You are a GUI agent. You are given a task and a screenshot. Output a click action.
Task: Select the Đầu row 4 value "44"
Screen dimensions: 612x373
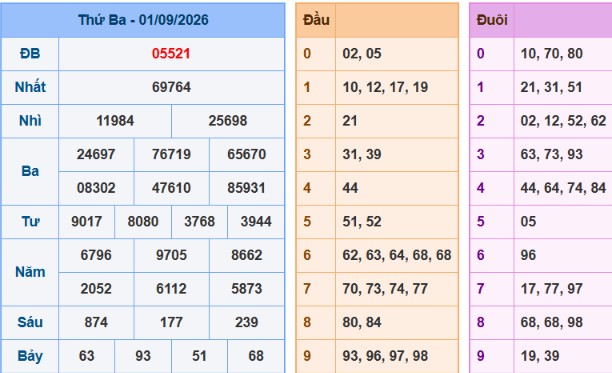[x=350, y=188]
